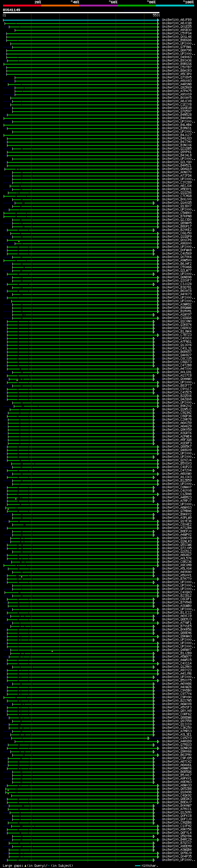
Task: Click hit label UniRef100_A9S0S9
Action: (176, 94)
